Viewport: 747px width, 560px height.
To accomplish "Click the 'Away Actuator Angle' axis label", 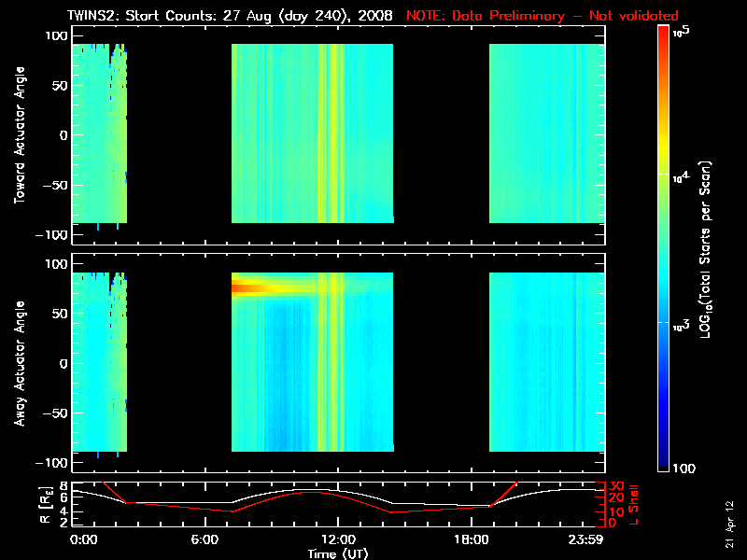I will (20, 363).
